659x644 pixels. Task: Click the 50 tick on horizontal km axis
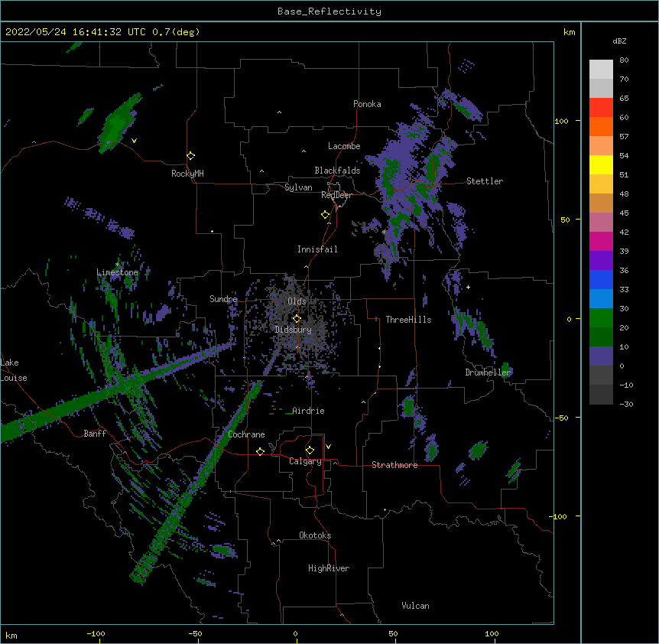pyautogui.click(x=393, y=634)
